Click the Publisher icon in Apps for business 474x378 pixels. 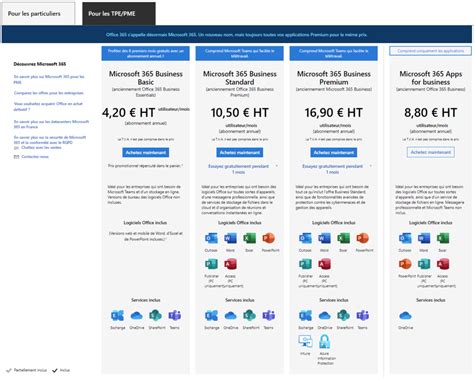[424, 264]
